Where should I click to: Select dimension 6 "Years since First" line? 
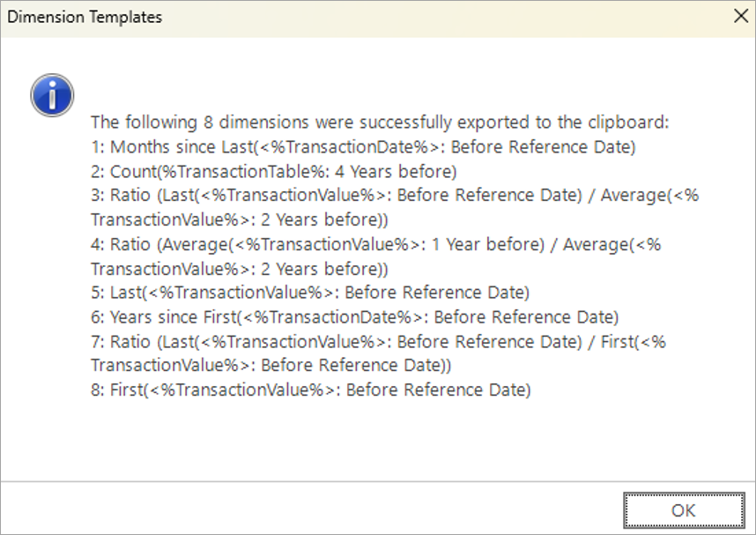354,316
